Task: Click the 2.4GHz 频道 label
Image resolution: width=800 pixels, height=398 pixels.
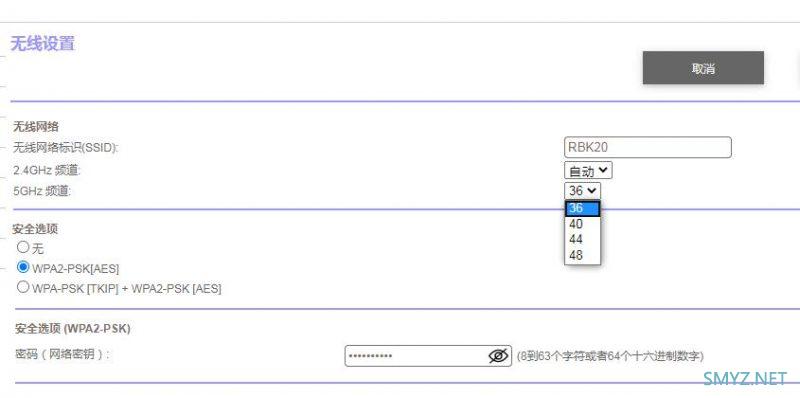Action: pyautogui.click(x=47, y=170)
